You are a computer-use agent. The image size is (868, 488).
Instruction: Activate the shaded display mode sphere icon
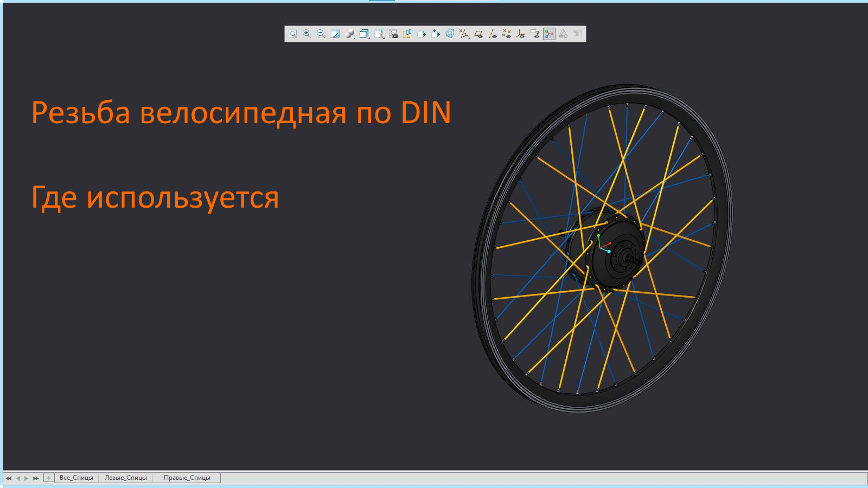pos(349,34)
